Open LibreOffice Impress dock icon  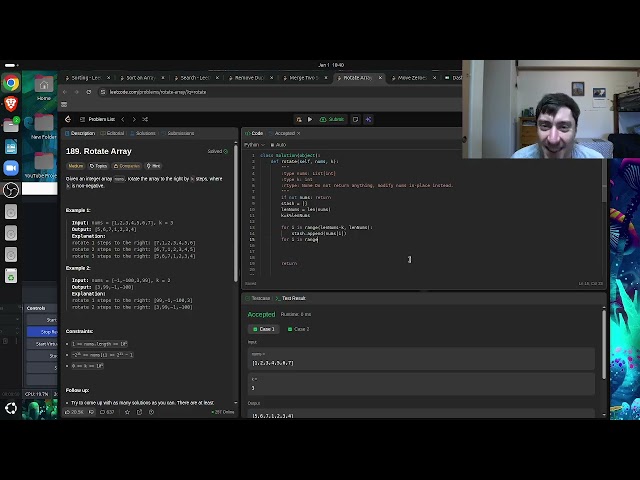coord(11,147)
